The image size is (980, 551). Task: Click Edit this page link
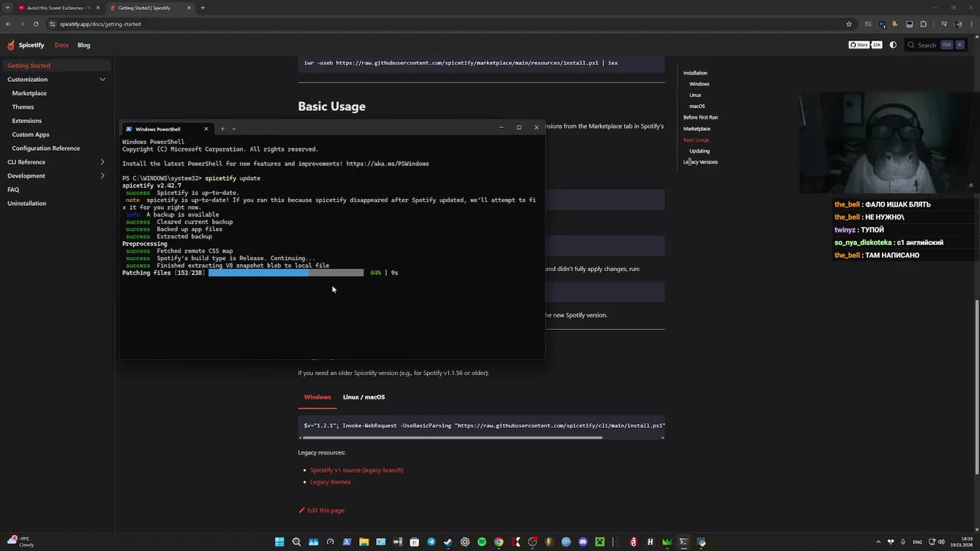point(322,510)
